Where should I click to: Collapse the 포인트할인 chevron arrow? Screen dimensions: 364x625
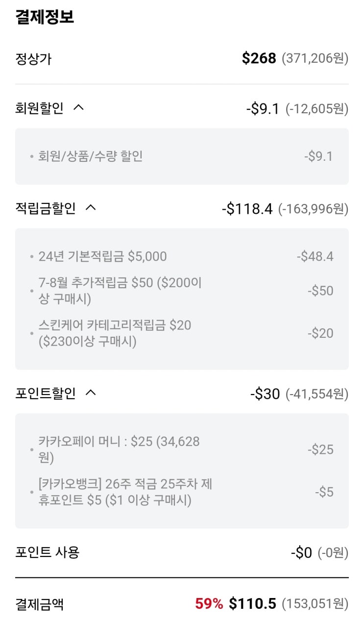[91, 393]
